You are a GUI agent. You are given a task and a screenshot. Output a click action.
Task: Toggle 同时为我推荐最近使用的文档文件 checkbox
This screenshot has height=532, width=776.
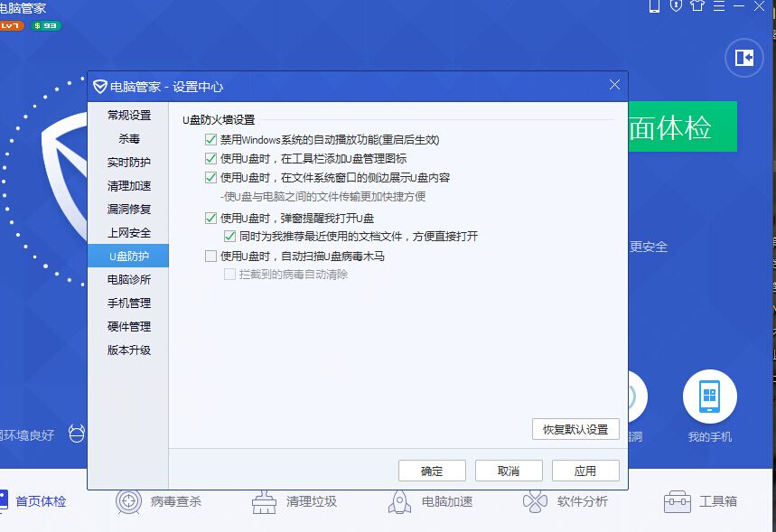(x=229, y=236)
